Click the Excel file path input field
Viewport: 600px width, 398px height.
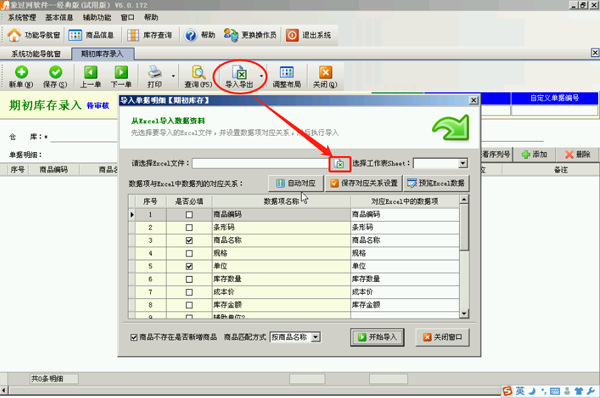[261, 164]
